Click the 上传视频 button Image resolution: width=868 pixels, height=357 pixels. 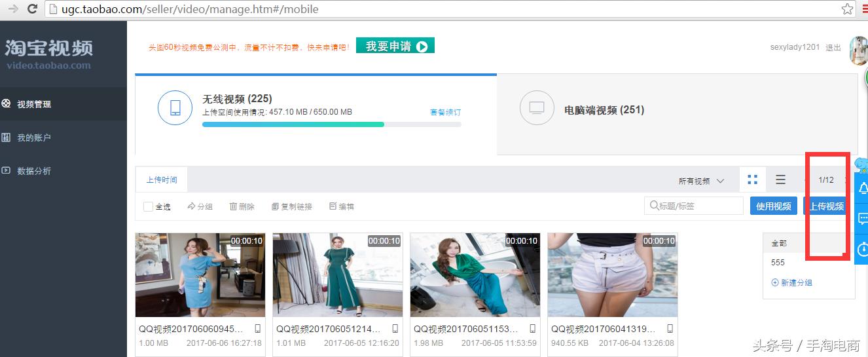[x=827, y=206]
